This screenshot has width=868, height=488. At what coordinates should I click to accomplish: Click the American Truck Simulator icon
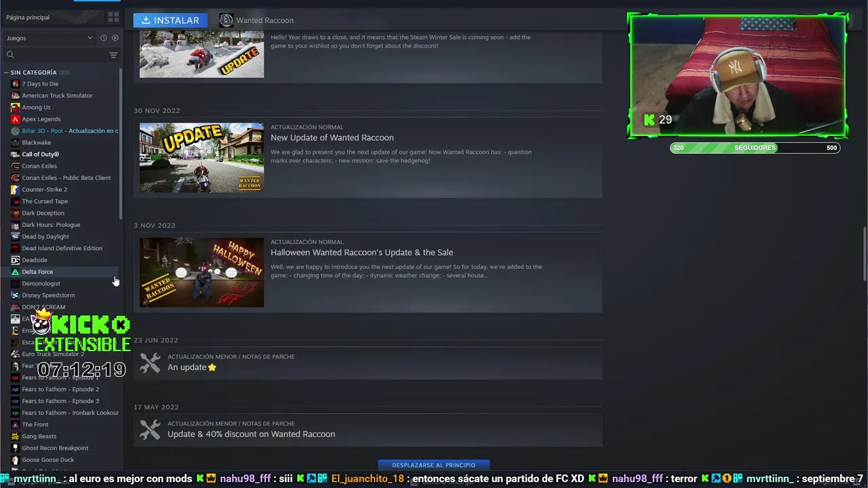point(16,96)
